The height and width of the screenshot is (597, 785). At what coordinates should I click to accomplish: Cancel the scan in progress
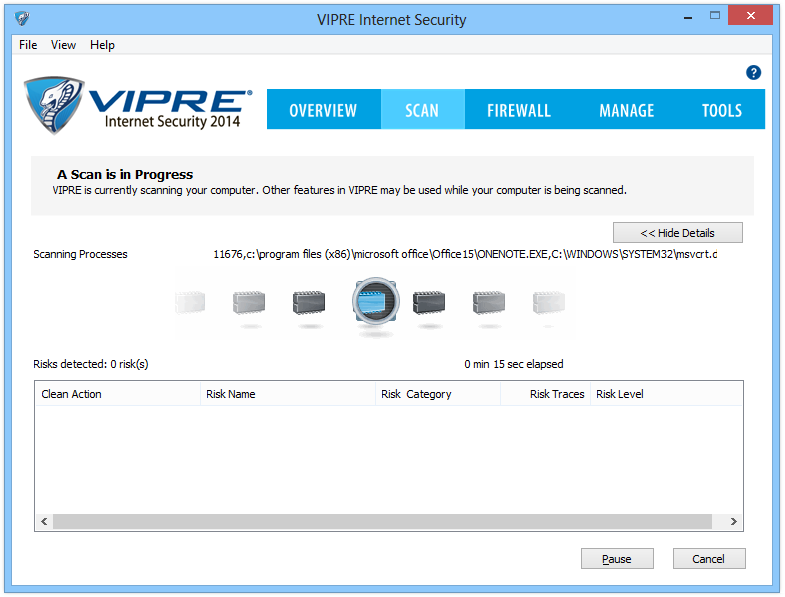708,559
